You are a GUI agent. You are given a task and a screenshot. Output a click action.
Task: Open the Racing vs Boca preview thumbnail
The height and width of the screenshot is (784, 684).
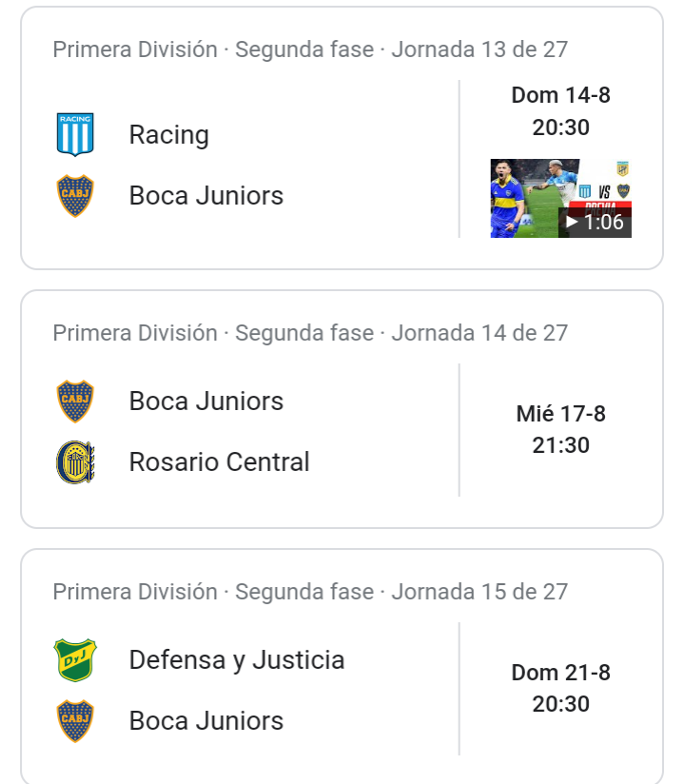(x=560, y=198)
